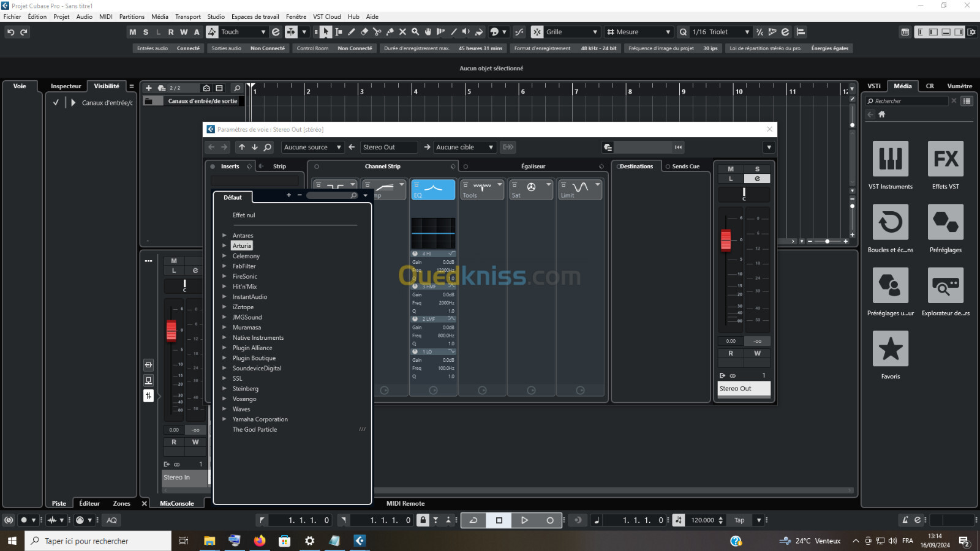Open Aucune source dropdown

pos(312,147)
